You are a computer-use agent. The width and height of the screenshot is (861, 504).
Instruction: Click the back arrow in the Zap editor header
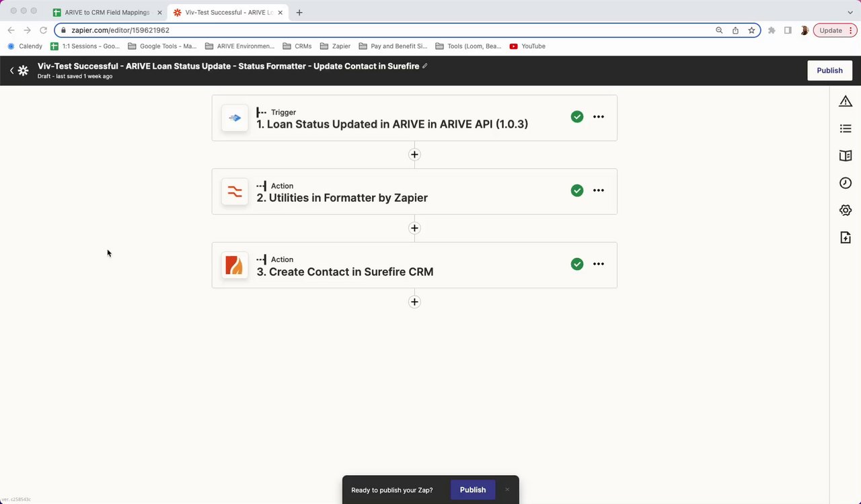pyautogui.click(x=11, y=71)
